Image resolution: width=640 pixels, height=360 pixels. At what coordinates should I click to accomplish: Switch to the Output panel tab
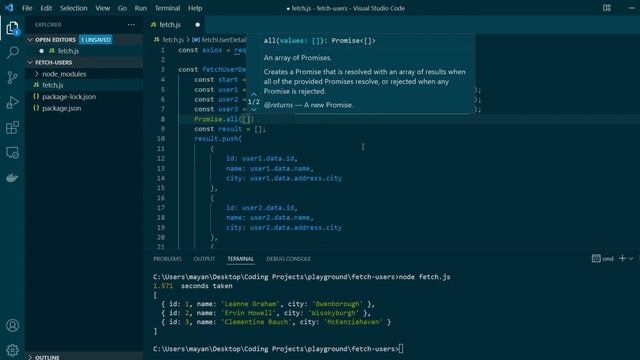[x=204, y=259]
